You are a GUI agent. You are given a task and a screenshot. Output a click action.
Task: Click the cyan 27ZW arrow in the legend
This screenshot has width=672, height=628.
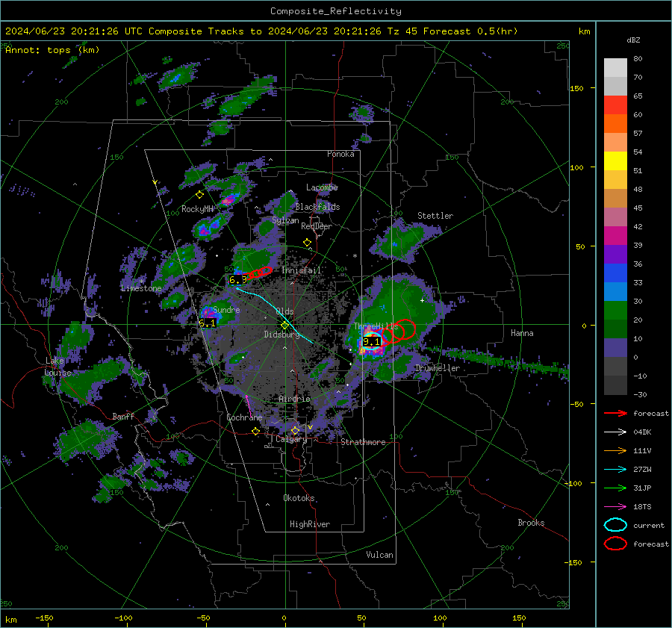pos(615,470)
